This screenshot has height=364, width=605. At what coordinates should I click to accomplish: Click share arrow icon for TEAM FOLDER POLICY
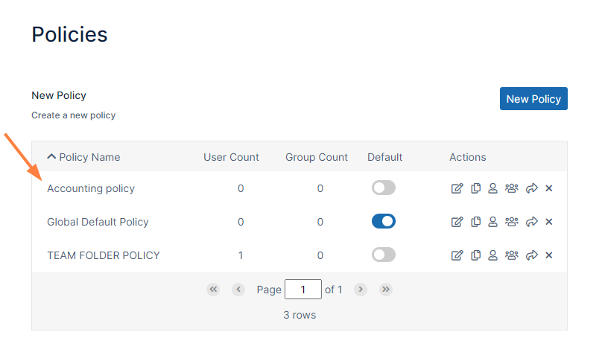[x=531, y=255]
